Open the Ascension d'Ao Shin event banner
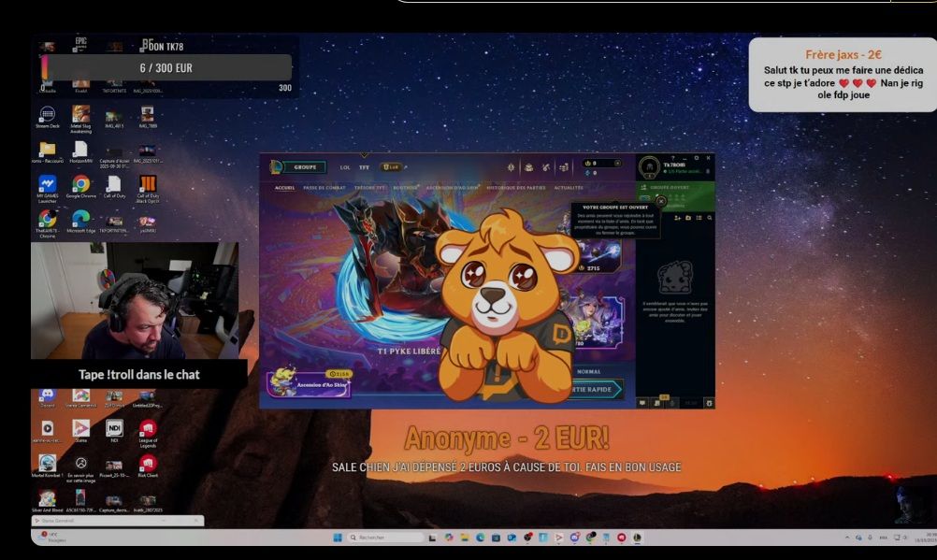Screen dimensions: 937x560 [x=310, y=382]
